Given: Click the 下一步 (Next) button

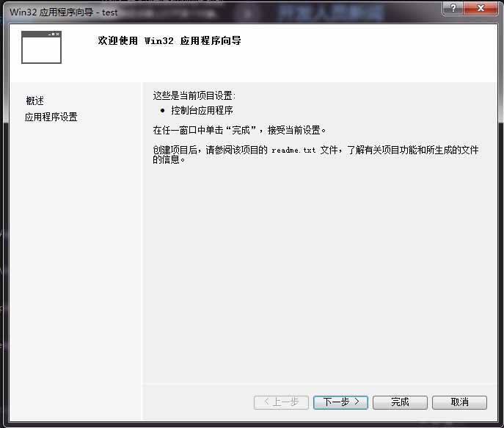Looking at the screenshot, I should (x=340, y=402).
